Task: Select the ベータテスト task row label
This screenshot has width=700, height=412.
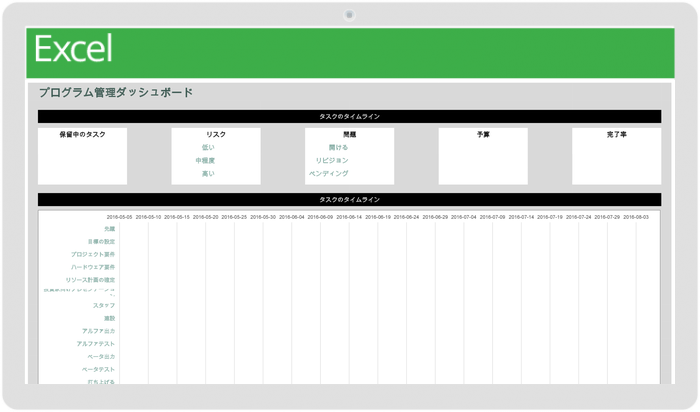Action: (99, 370)
